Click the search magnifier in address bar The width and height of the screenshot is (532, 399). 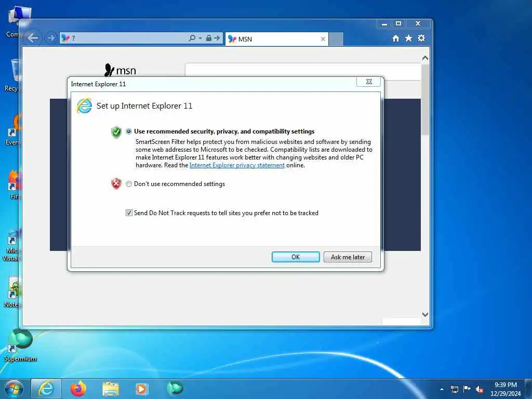click(192, 38)
